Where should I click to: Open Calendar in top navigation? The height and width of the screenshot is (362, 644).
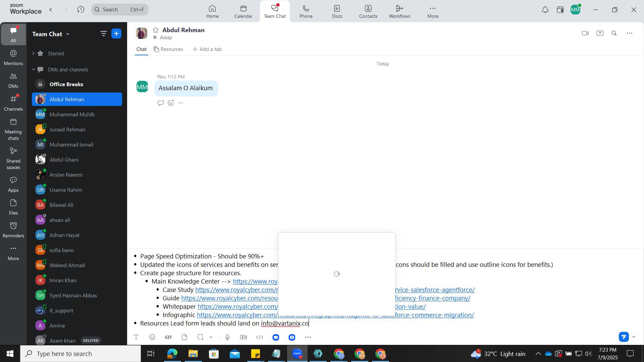[x=244, y=11]
